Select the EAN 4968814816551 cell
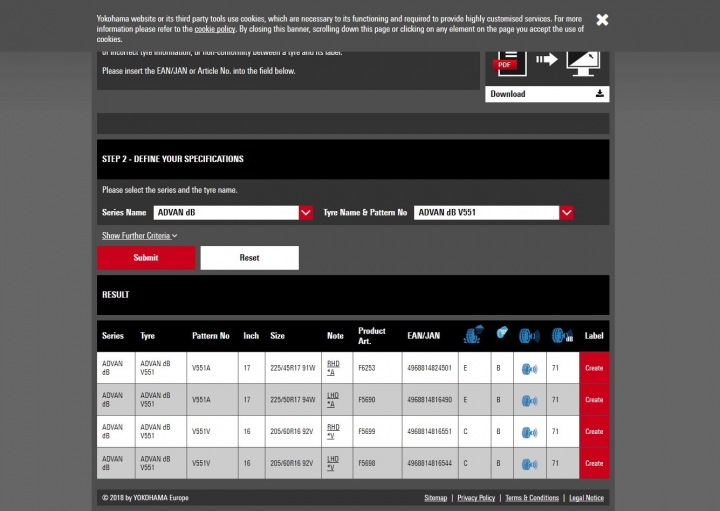720x511 pixels. (430, 431)
